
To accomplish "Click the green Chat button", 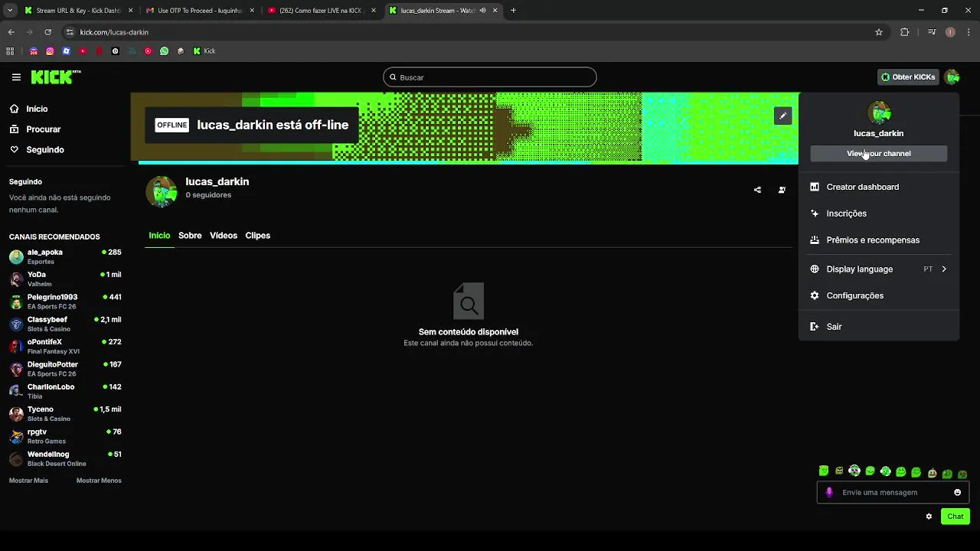I will point(955,517).
